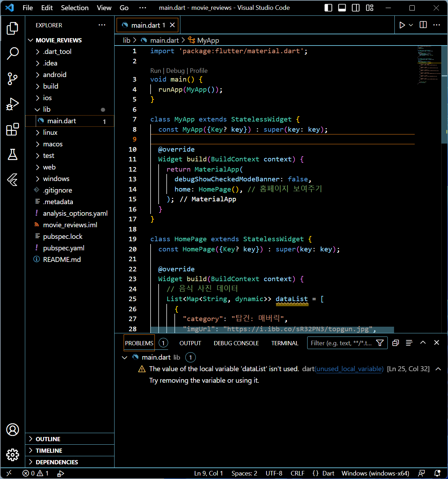Click the Run play button in editor toolbar
The width and height of the screenshot is (448, 479).
(402, 25)
